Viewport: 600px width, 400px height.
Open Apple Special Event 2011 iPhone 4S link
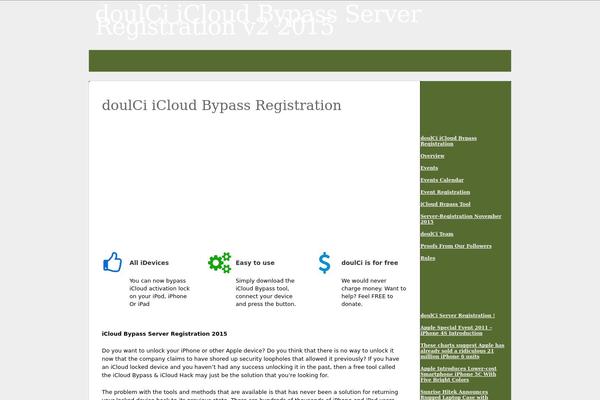click(456, 330)
